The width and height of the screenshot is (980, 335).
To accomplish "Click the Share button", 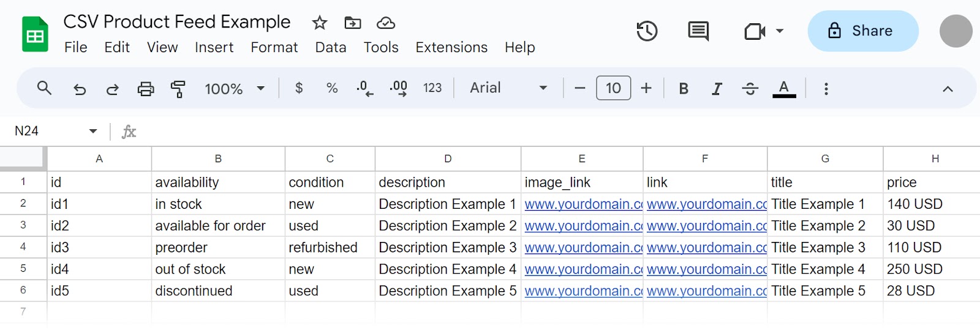I will [862, 31].
